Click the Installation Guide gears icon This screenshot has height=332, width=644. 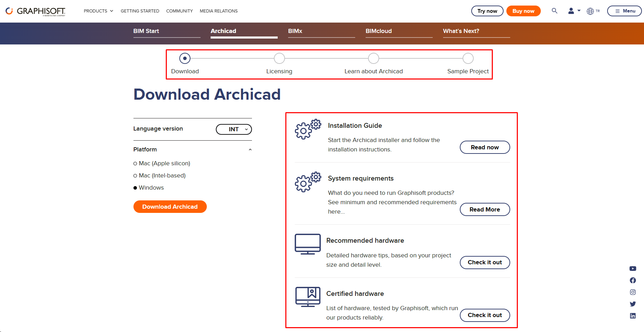[308, 129]
